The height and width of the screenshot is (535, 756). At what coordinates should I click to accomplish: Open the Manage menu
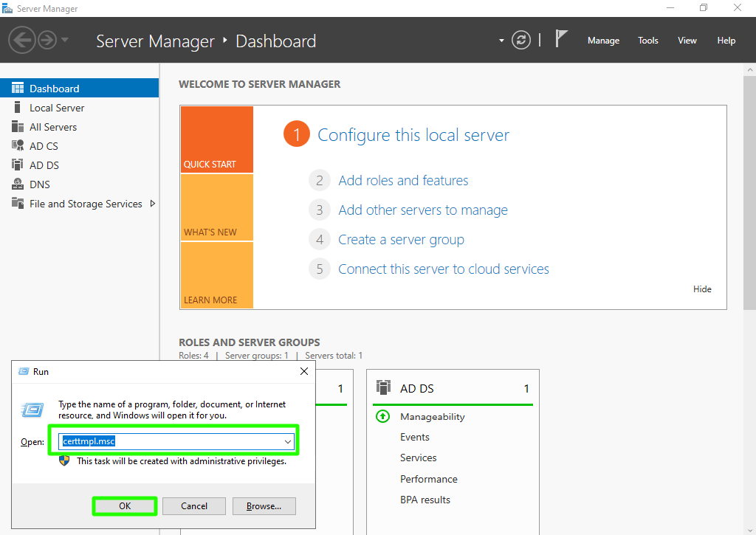pyautogui.click(x=603, y=41)
